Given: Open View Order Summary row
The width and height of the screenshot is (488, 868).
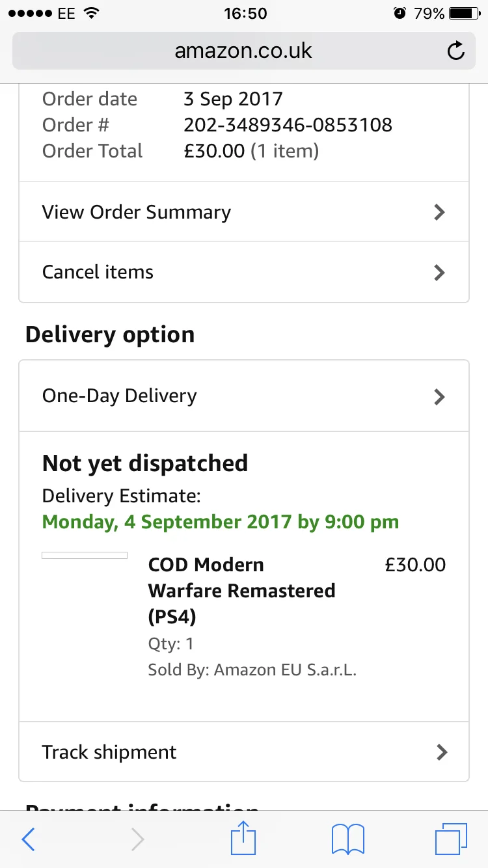Looking at the screenshot, I should click(244, 212).
